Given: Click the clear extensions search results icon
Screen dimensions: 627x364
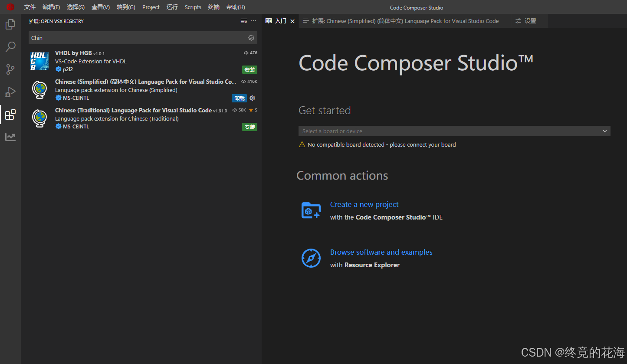Looking at the screenshot, I should 244,21.
